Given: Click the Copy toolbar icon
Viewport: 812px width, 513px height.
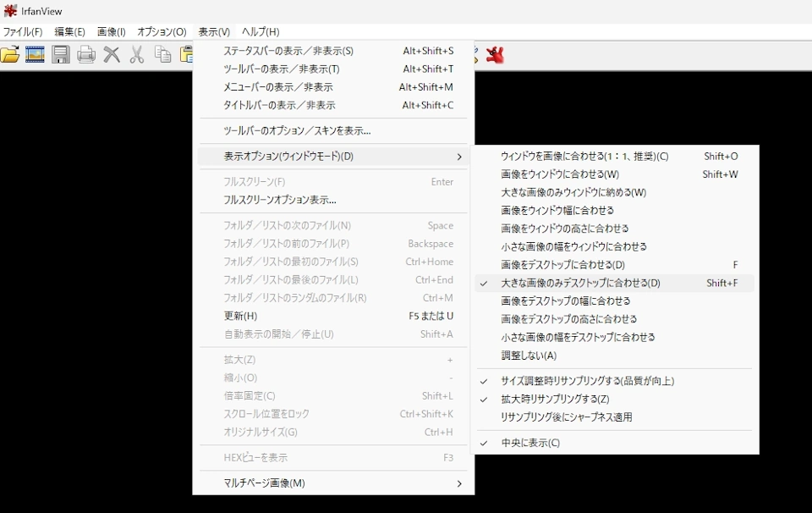Looking at the screenshot, I should [x=162, y=54].
